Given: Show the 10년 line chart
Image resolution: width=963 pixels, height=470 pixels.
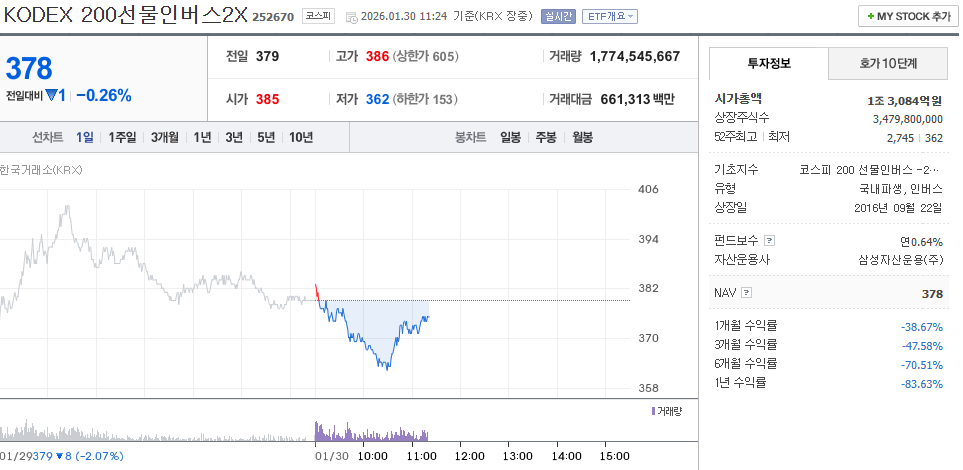Looking at the screenshot, I should point(300,137).
